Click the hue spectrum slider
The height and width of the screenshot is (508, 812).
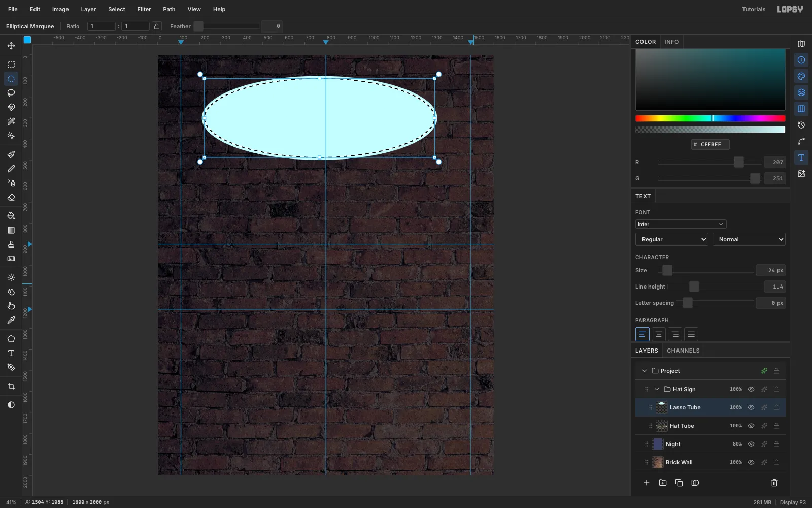pos(710,118)
